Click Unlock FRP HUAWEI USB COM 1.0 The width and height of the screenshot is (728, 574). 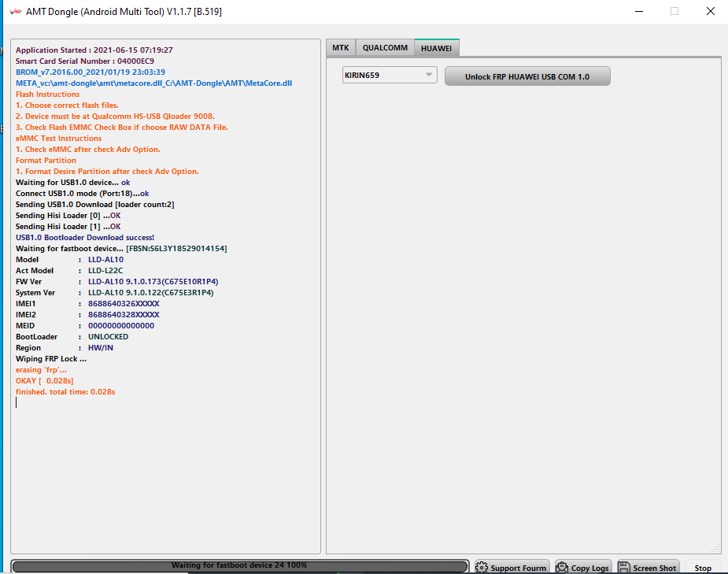527,76
